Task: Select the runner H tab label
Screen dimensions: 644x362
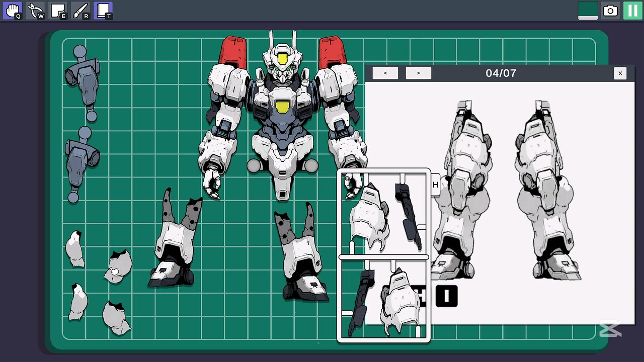Action: coord(435,185)
